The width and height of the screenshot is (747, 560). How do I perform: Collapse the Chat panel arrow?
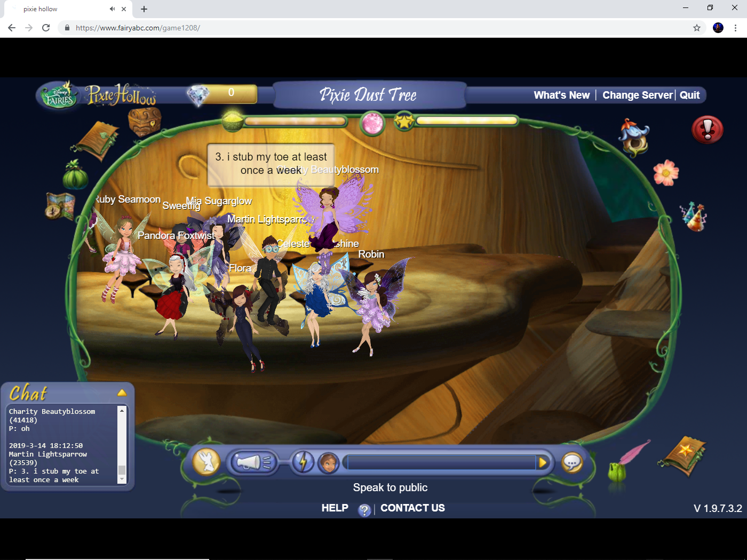pos(122,393)
